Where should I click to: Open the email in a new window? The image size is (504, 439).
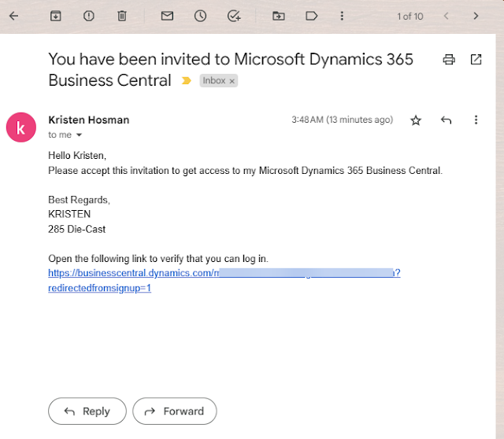click(476, 60)
